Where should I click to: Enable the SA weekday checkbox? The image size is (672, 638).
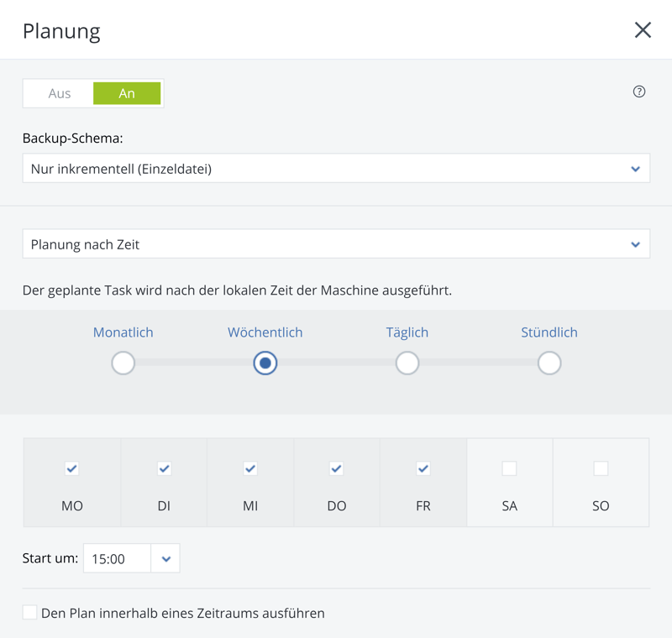[x=509, y=468]
